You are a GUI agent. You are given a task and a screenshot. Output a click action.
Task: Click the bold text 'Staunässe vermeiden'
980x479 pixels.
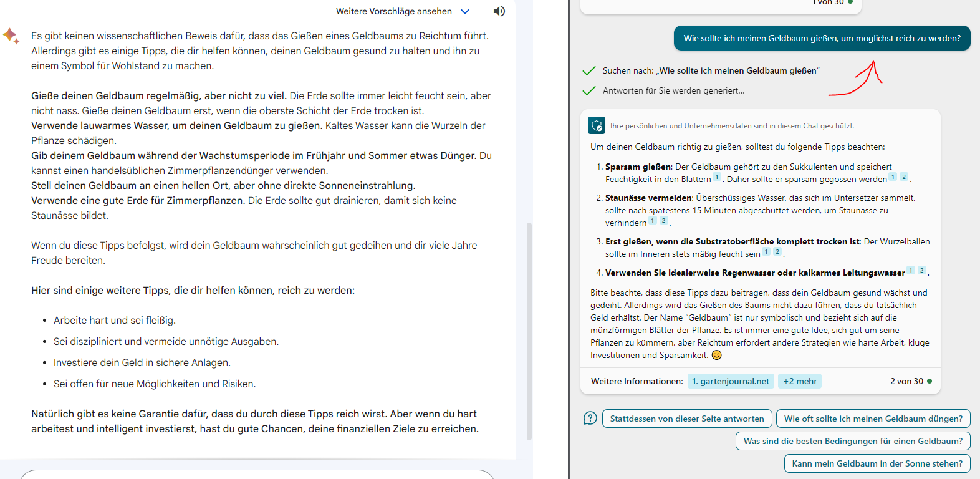tap(648, 198)
